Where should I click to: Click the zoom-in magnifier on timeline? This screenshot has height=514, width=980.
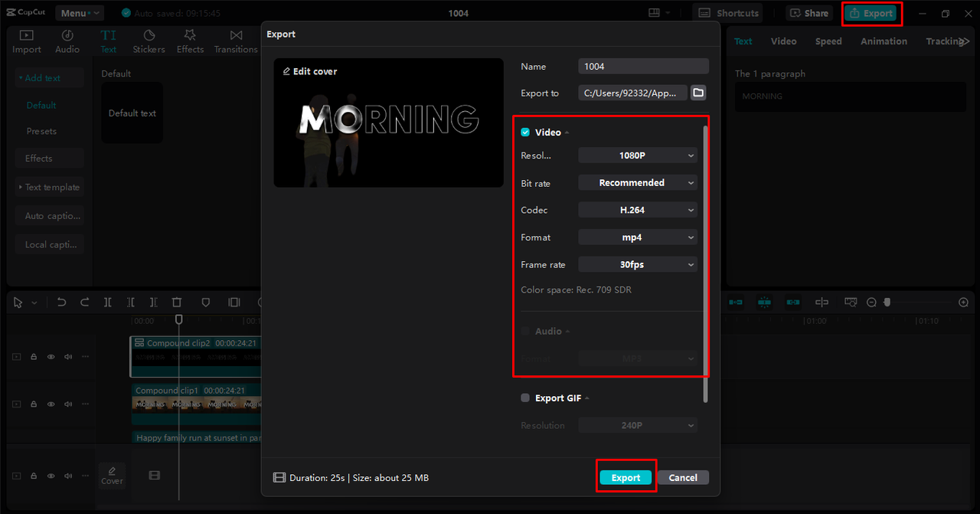[x=963, y=303]
